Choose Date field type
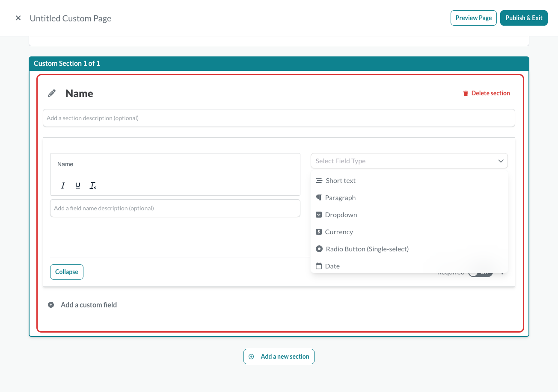Image resolution: width=558 pixels, height=392 pixels. click(x=409, y=265)
